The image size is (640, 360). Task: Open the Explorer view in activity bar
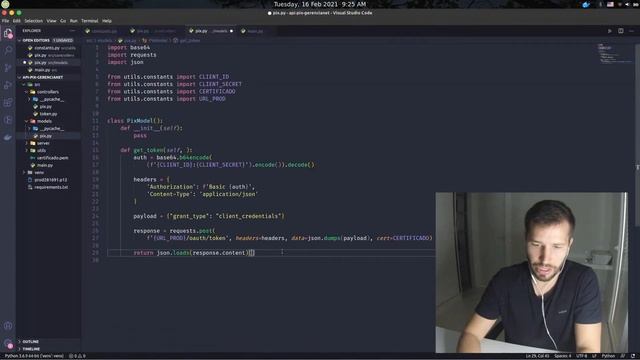(8, 33)
